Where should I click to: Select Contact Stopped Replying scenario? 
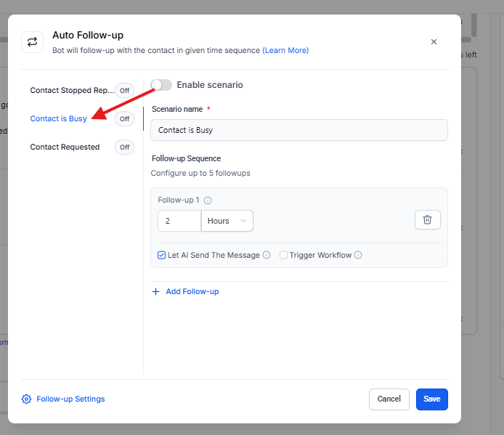(71, 91)
